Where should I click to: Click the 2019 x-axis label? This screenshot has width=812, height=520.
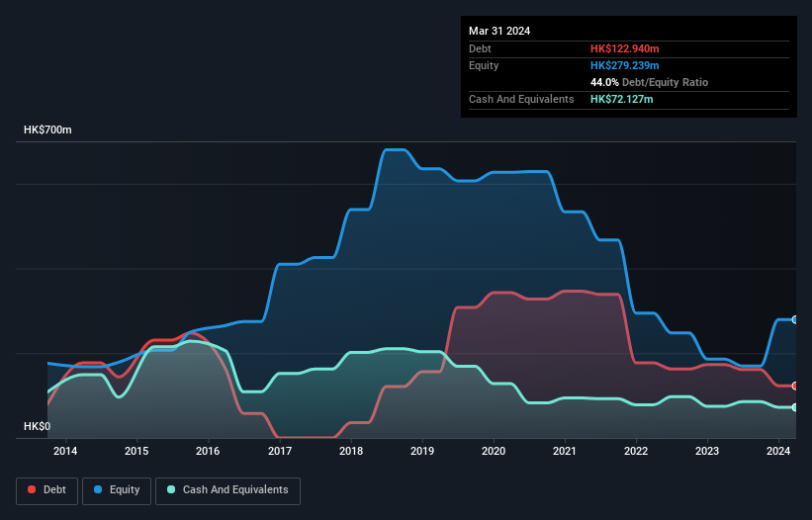422,451
